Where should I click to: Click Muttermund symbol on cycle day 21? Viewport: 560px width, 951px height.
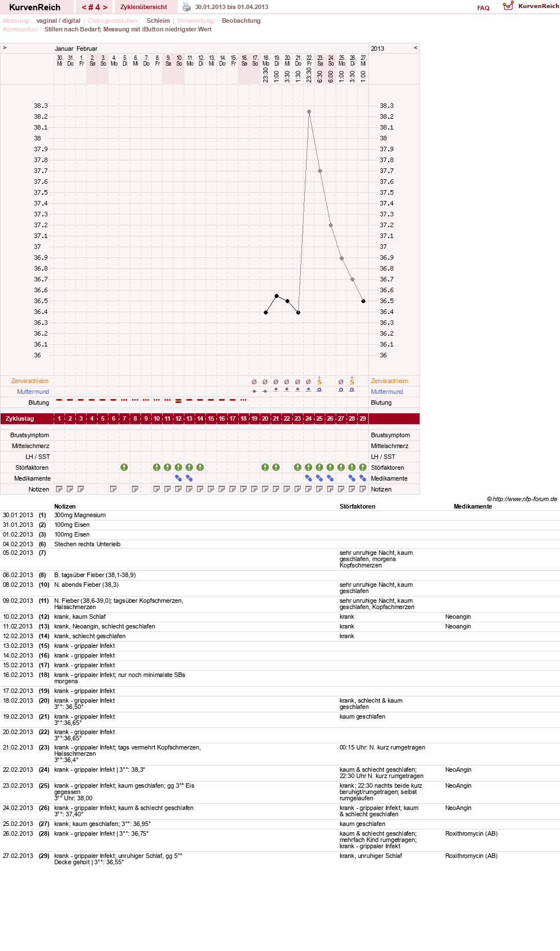coord(276,390)
